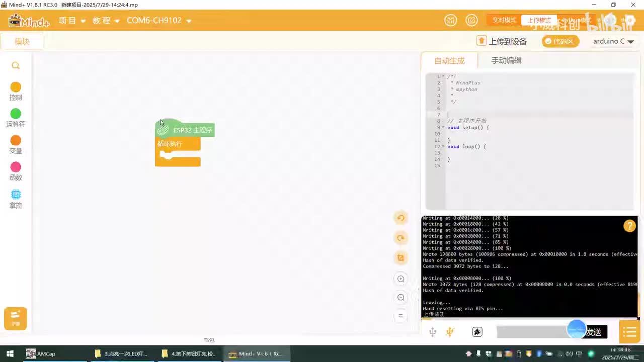The height and width of the screenshot is (362, 644).
Task: Click the Mind+ logo
Action: pyautogui.click(x=29, y=21)
